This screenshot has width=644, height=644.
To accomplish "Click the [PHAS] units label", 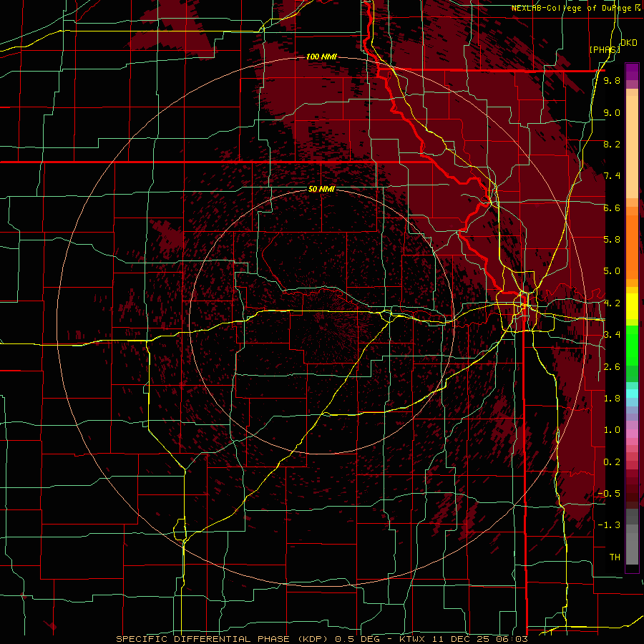I will coord(605,49).
